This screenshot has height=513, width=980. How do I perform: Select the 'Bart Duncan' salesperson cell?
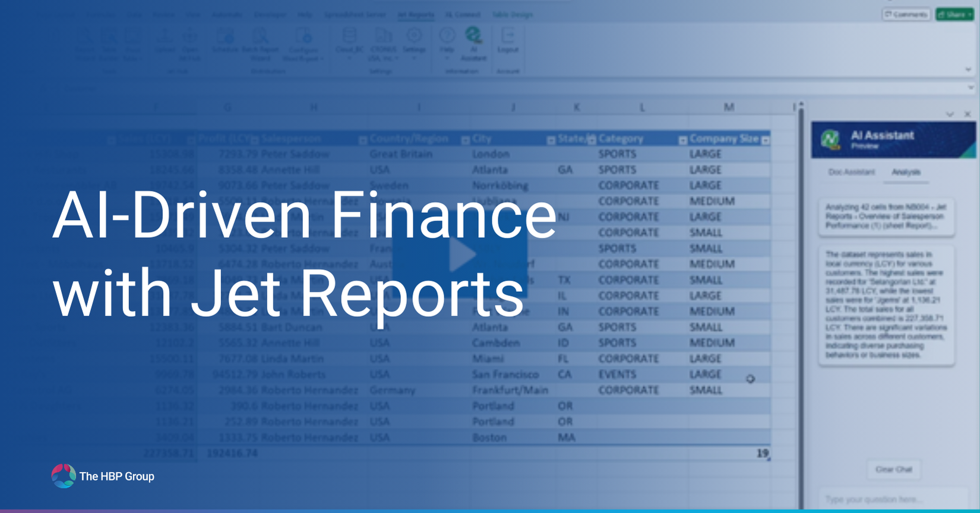pyautogui.click(x=312, y=327)
